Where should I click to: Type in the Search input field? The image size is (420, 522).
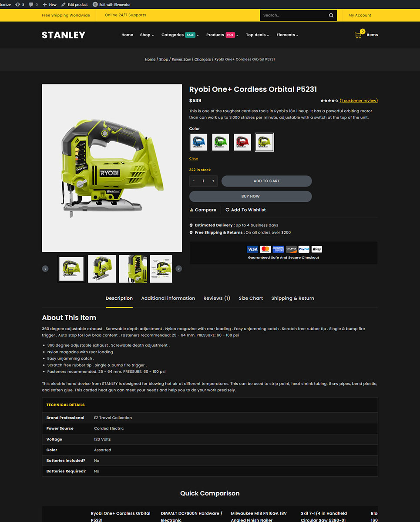292,15
